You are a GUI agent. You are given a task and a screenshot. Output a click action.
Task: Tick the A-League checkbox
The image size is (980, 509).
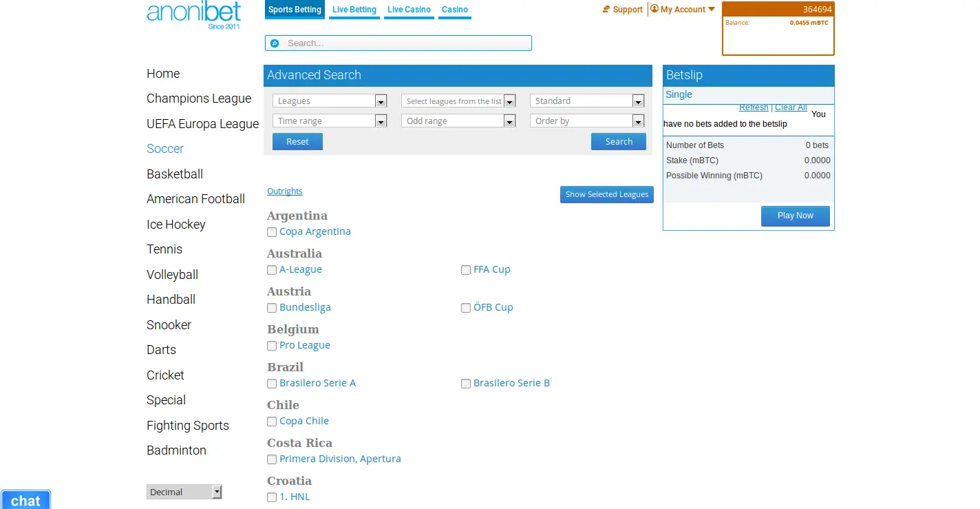272,270
